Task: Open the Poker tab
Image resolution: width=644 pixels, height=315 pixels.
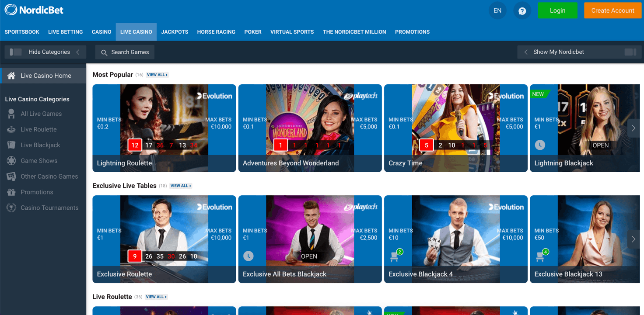Action: 253,32
